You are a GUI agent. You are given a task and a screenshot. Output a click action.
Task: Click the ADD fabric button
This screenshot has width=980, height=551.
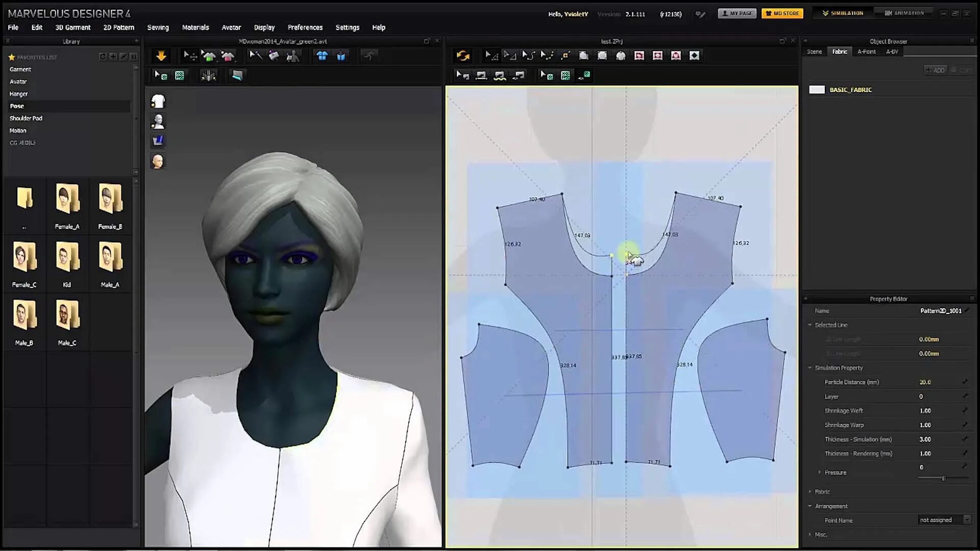[x=936, y=70]
